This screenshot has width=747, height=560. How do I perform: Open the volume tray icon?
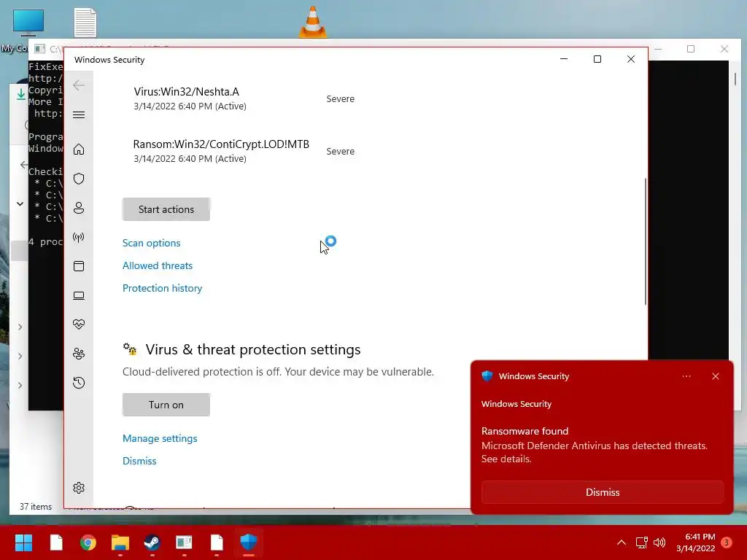pos(659,542)
